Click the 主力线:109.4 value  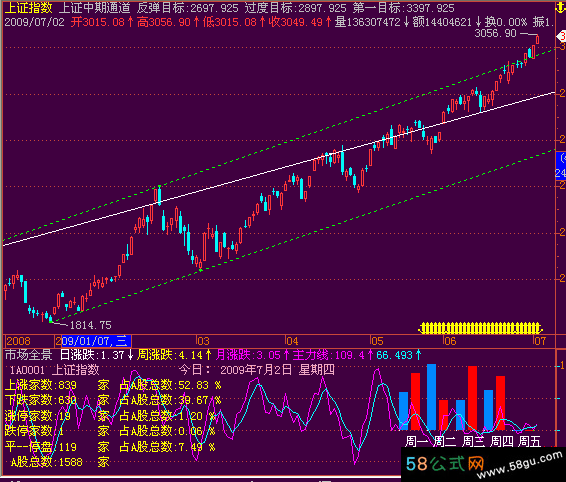[328, 355]
